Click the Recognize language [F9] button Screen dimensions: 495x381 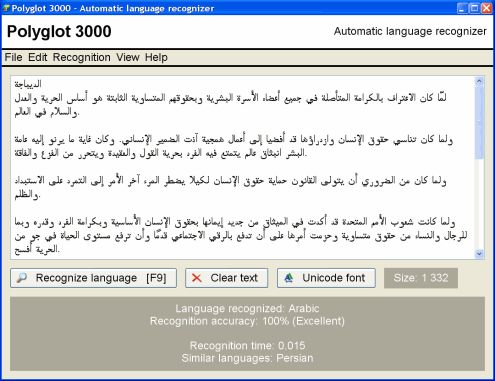(93, 278)
